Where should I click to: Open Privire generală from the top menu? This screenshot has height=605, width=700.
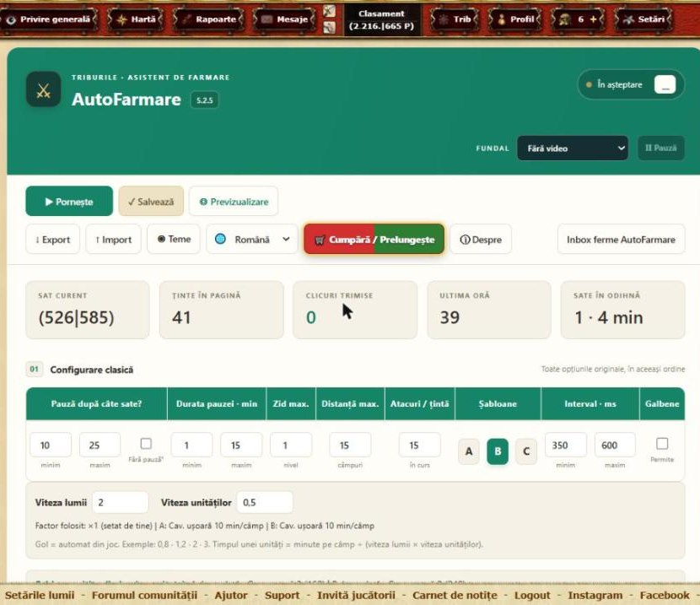49,19
